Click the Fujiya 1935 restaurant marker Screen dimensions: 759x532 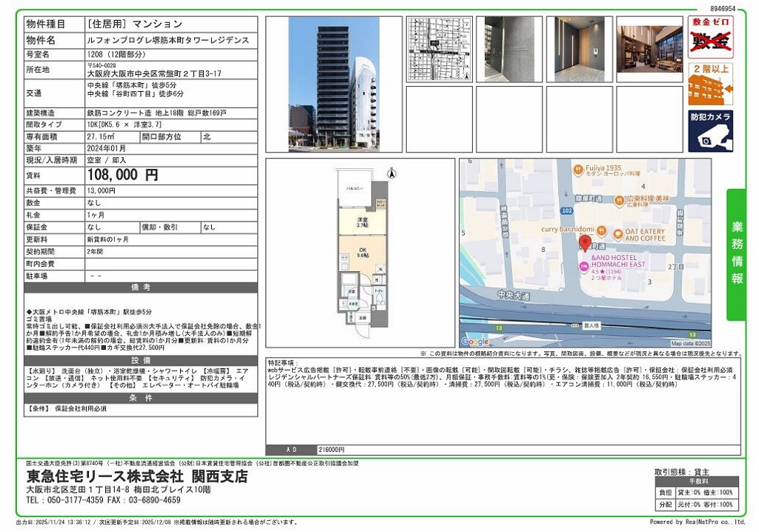tap(579, 169)
